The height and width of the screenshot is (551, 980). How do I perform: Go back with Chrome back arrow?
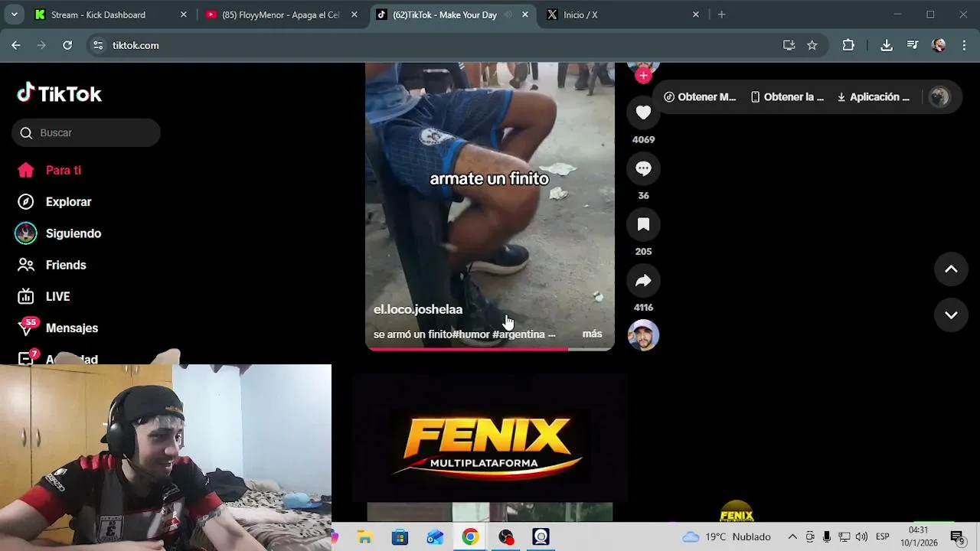click(15, 45)
